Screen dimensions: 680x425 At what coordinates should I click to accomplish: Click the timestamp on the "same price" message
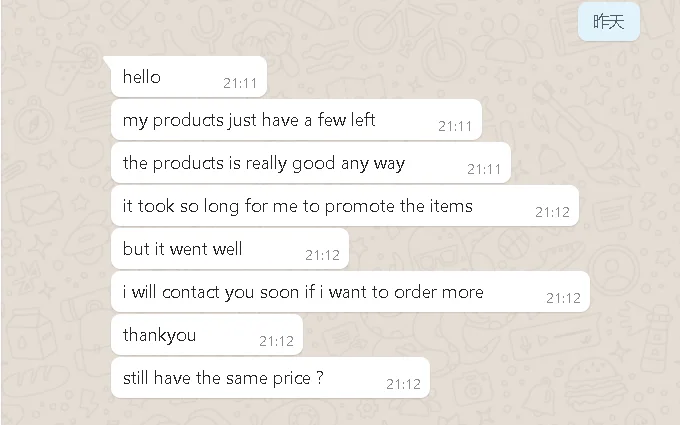[404, 385]
